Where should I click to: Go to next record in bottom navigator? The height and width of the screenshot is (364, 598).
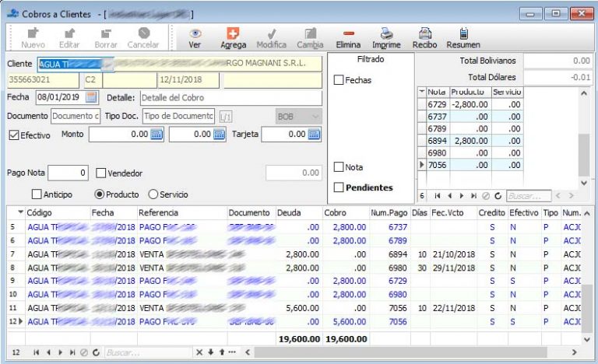(60, 352)
